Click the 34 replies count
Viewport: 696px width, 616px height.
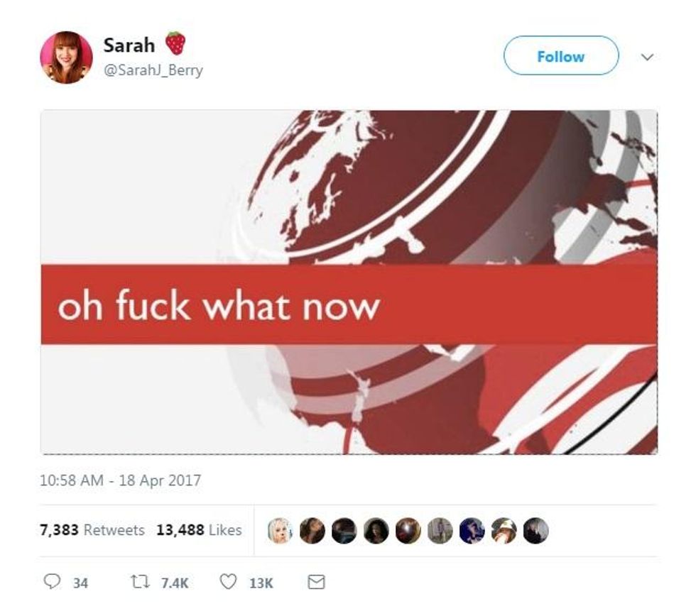point(80,583)
